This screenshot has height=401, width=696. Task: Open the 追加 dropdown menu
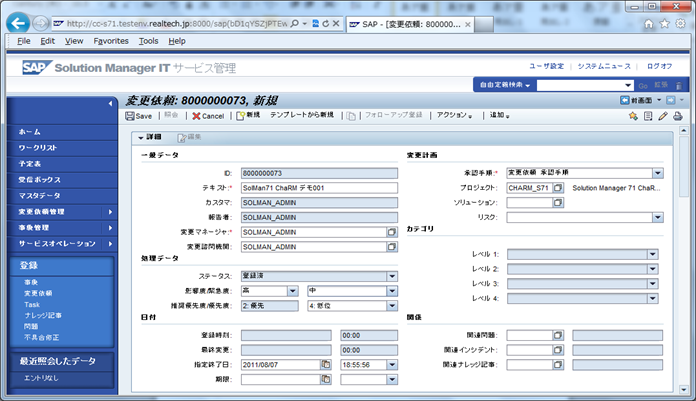coord(499,115)
